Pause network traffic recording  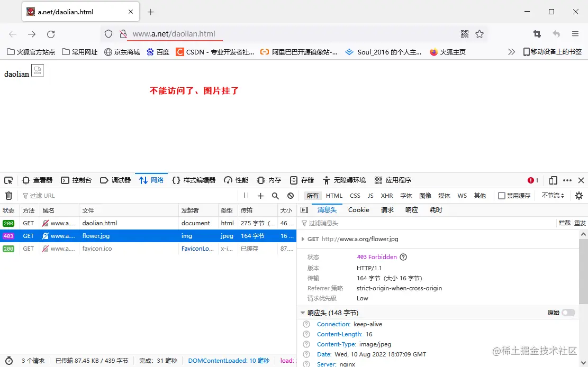246,196
